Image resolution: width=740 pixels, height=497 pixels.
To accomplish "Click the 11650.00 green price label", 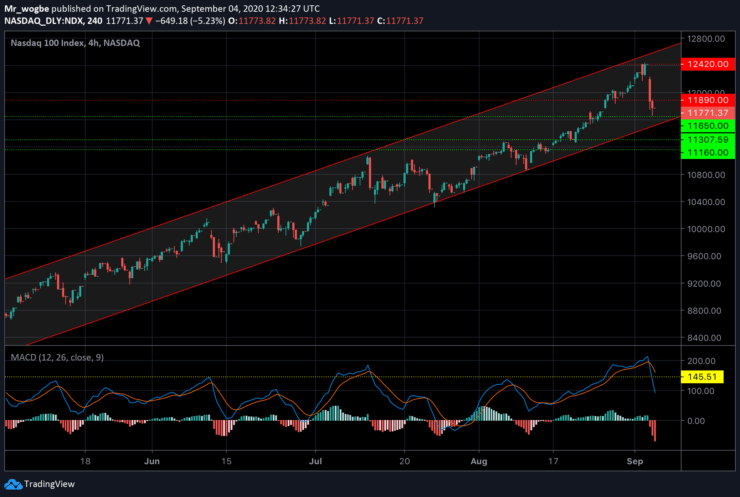I will pyautogui.click(x=708, y=126).
